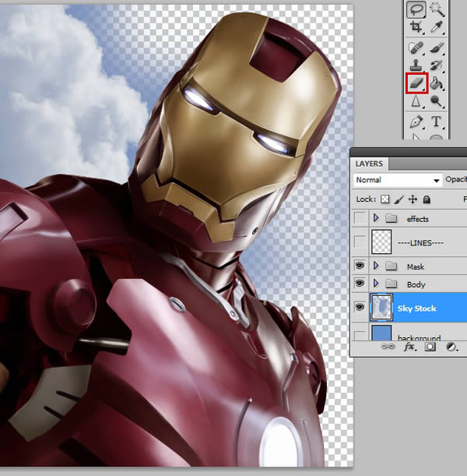The height and width of the screenshot is (476, 467).
Task: Select the Brush tool
Action: coord(437,48)
